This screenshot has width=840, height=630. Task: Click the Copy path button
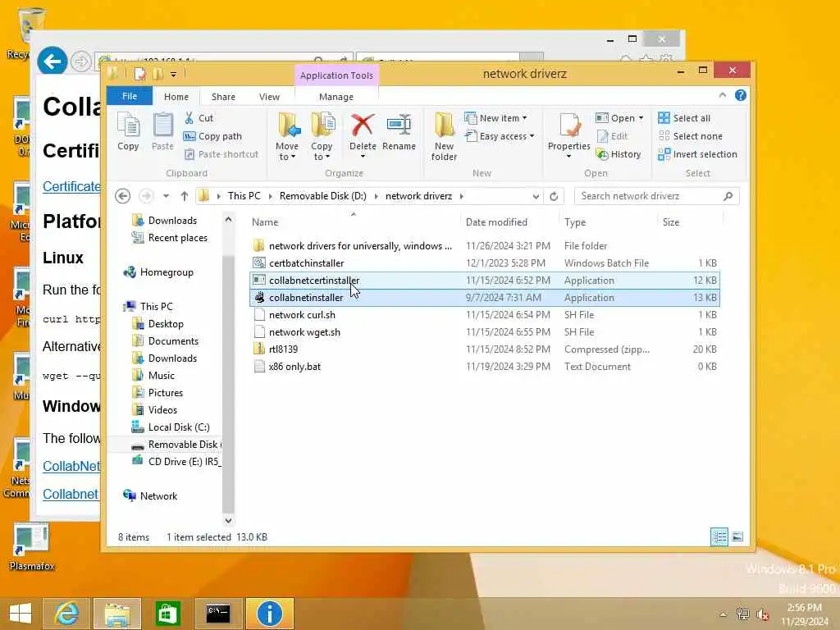(x=212, y=136)
